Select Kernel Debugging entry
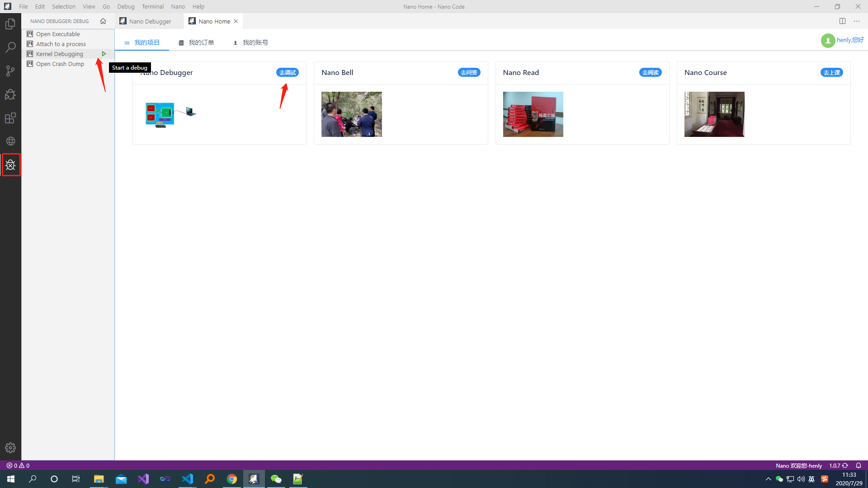 68,54
